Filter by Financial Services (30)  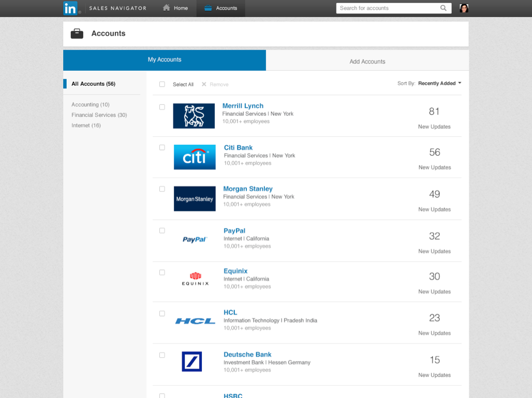[x=99, y=115]
